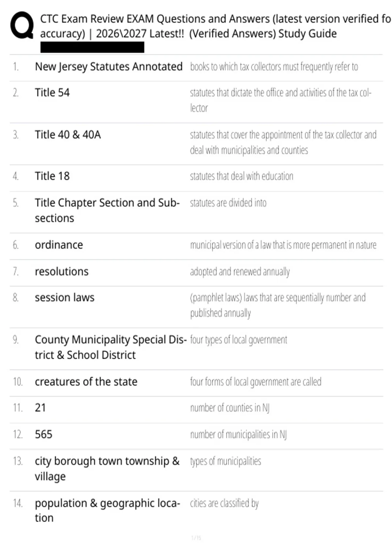Select the 'resolutions' term
Viewport: 392px width, 556px height.
tap(62, 271)
